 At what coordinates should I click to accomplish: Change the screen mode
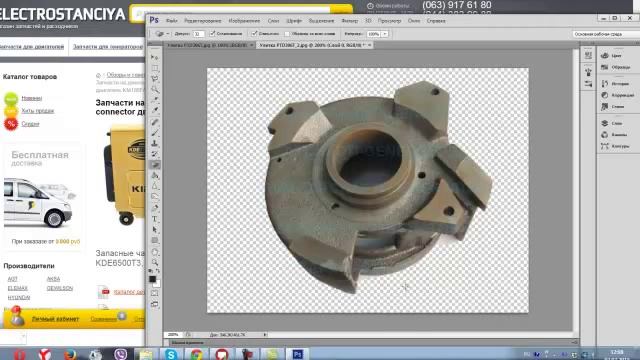155,304
